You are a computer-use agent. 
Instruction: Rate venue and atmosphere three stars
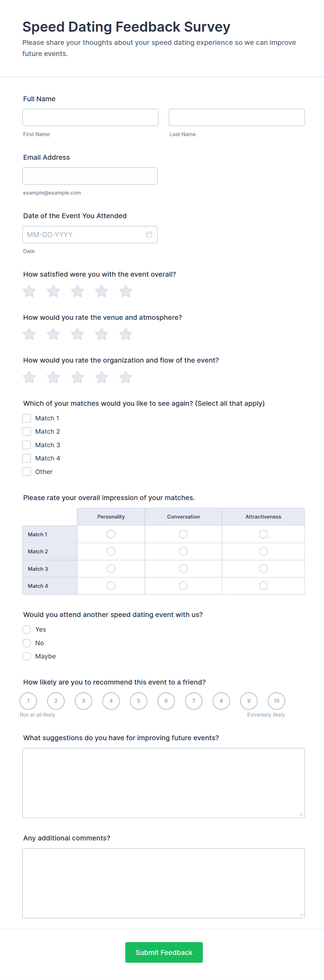point(77,334)
